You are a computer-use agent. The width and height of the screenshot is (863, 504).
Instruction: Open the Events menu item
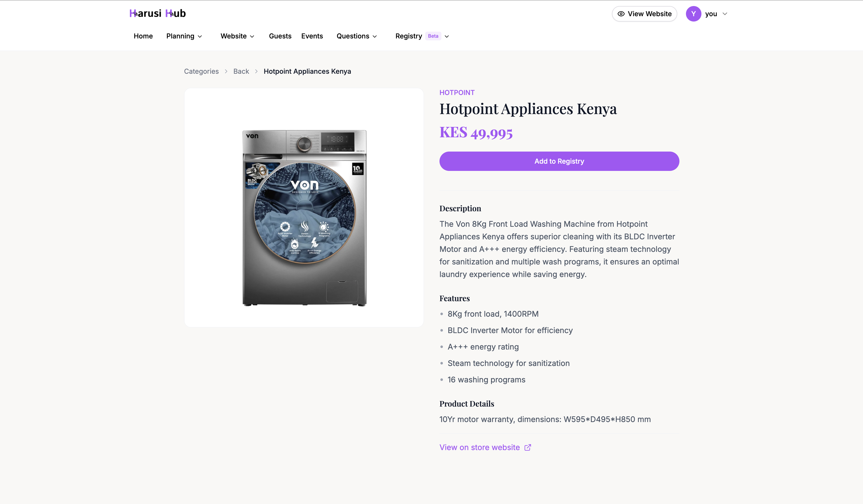(x=312, y=36)
